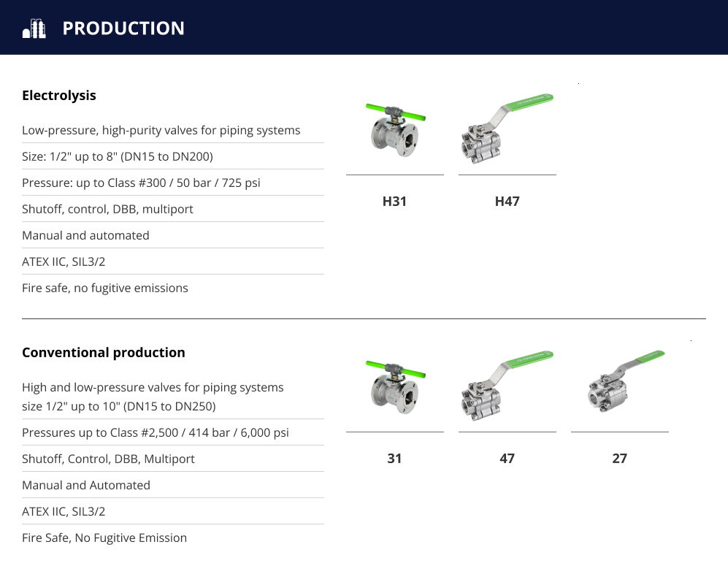
Task: Click the production plant icon in header
Action: click(x=34, y=28)
